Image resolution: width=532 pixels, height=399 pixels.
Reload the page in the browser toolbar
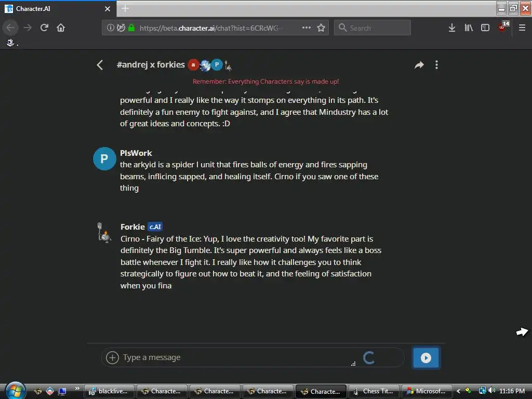coord(44,28)
